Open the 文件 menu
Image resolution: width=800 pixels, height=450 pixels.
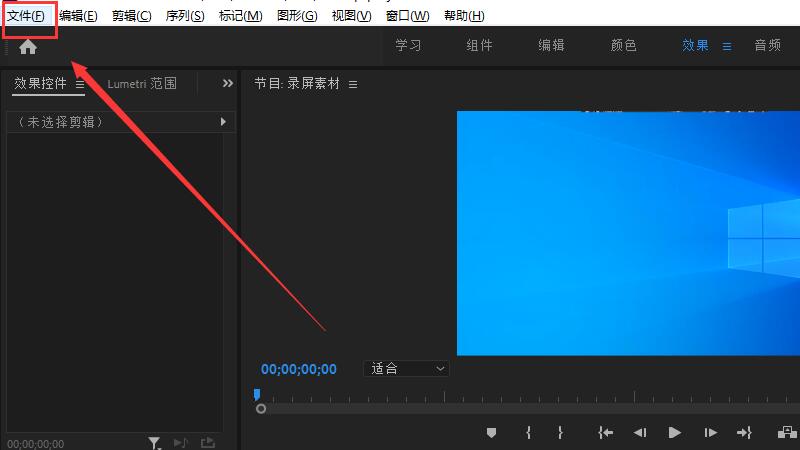[26, 16]
